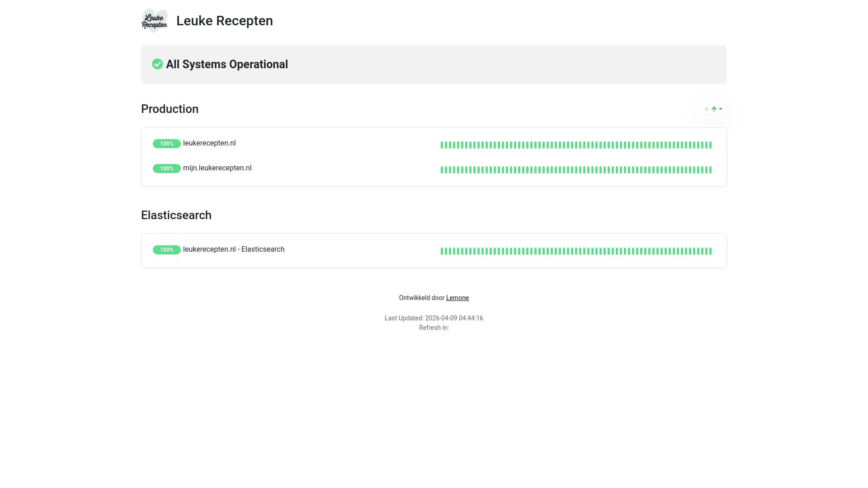Screen dimensions: 868x488
Task: Select the leukerecepten.nl monitor name
Action: click(x=209, y=143)
